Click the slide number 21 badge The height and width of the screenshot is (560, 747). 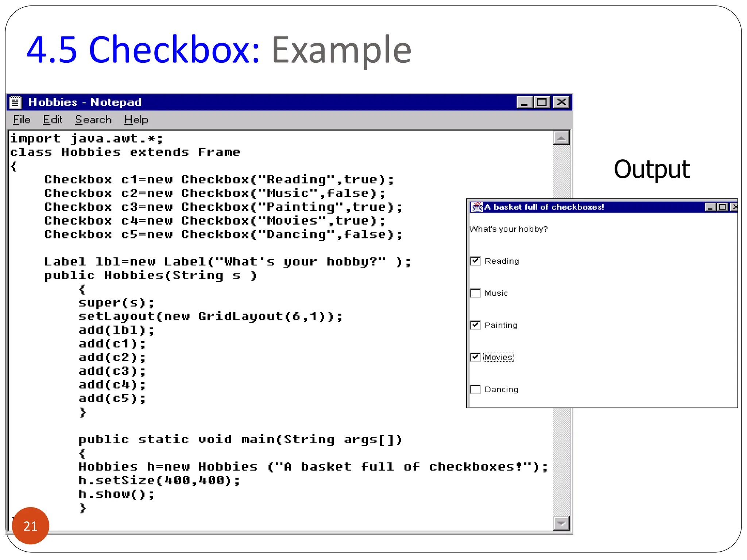pyautogui.click(x=31, y=526)
